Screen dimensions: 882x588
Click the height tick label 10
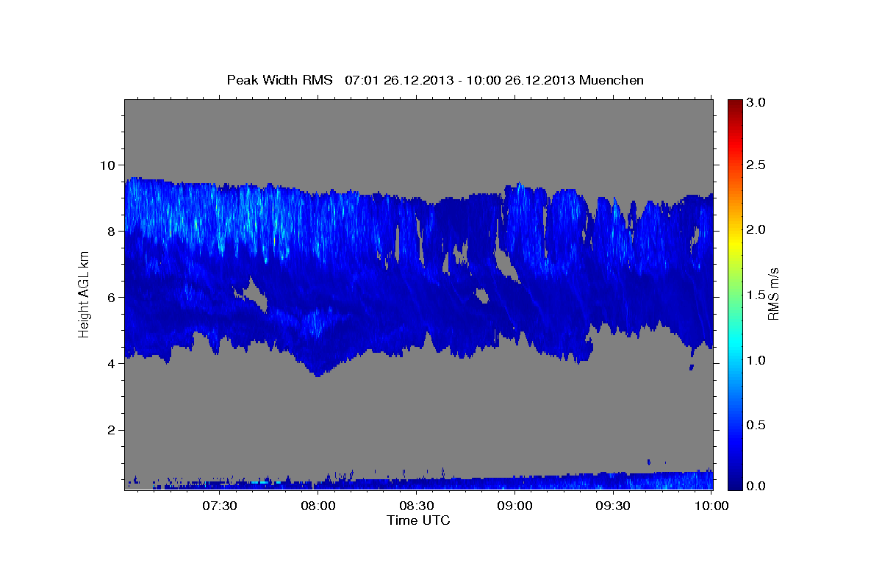(110, 165)
